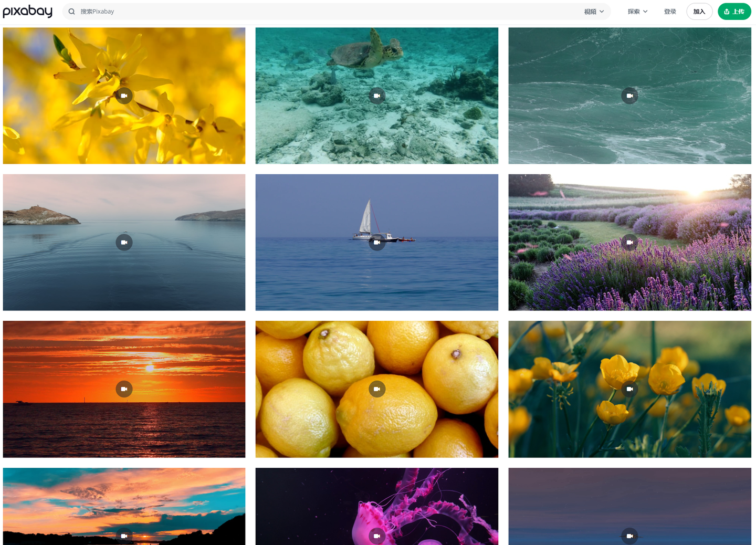
Task: Click video icon on green ocean waves clip
Action: pos(629,96)
